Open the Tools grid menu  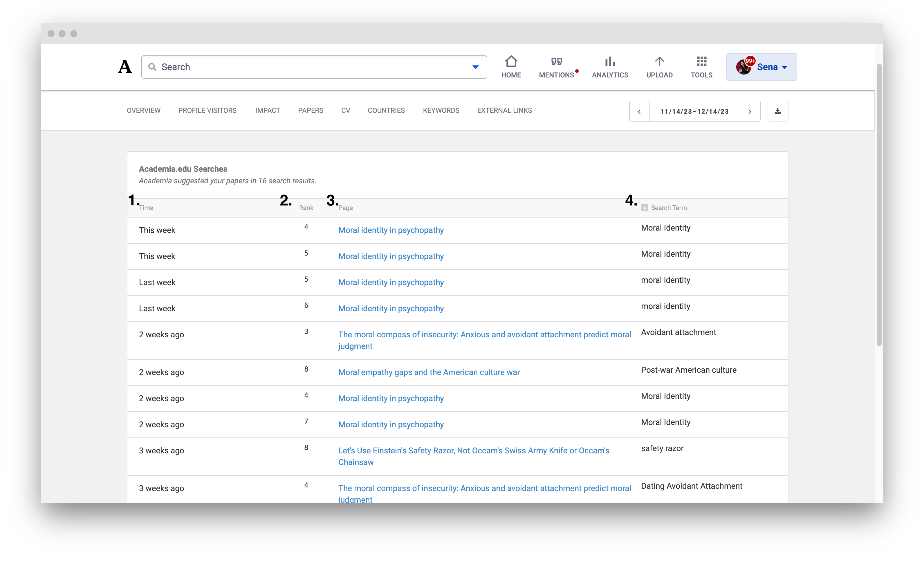pyautogui.click(x=701, y=67)
